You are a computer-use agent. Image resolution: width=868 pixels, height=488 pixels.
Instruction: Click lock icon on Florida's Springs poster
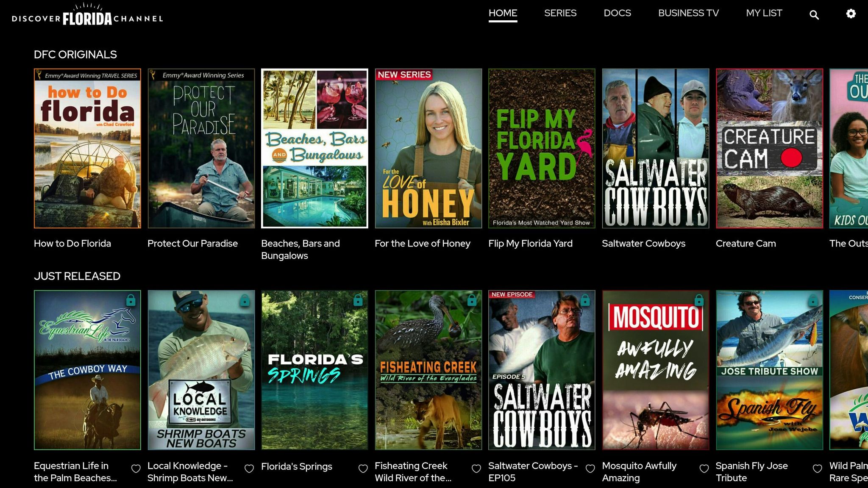pyautogui.click(x=358, y=300)
